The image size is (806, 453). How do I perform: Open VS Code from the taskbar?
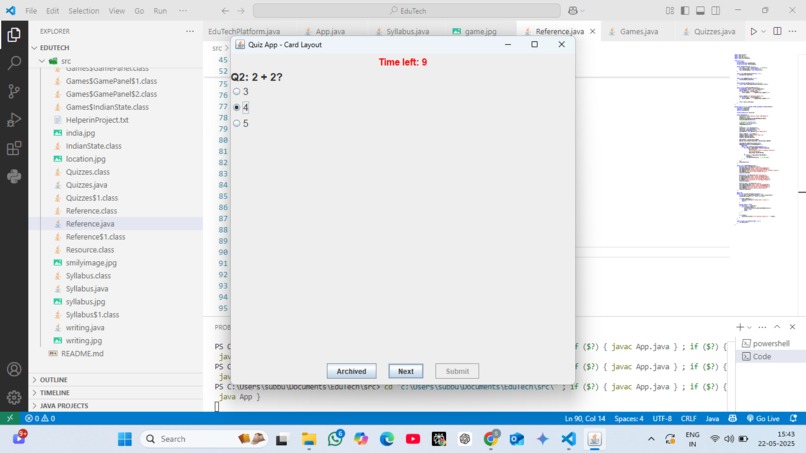coord(569,439)
